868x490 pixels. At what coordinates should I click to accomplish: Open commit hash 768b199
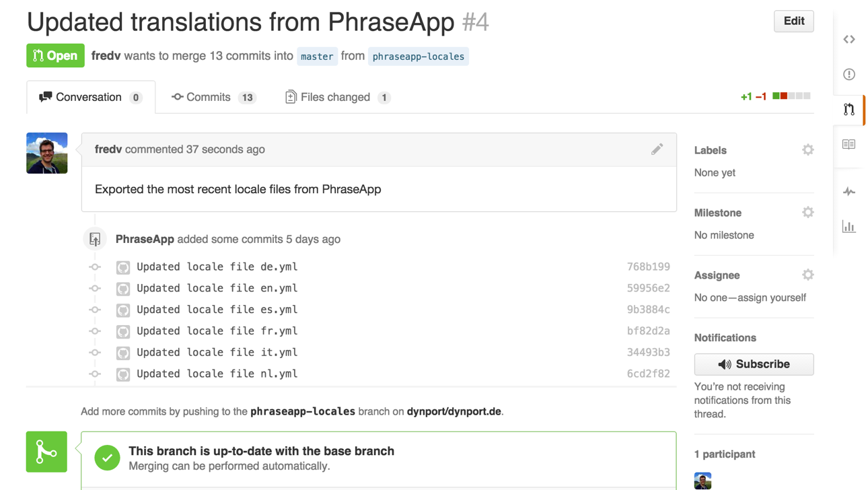click(648, 267)
